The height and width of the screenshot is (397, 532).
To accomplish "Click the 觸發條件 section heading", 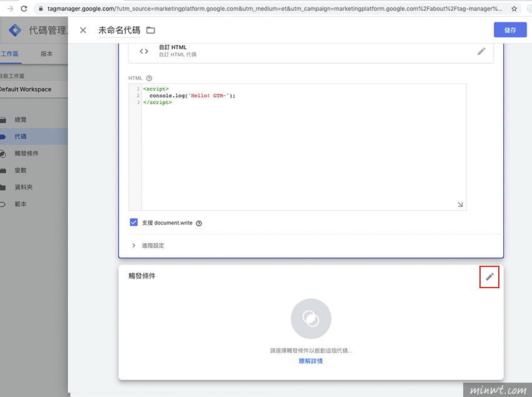I will (x=142, y=276).
